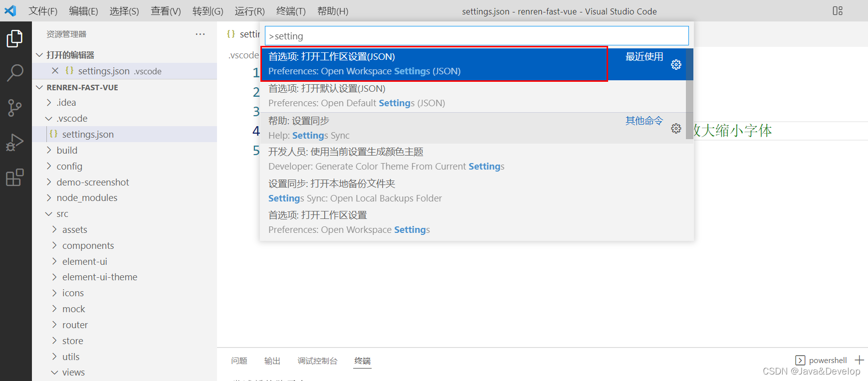Close settings.json in open editors
This screenshot has width=868, height=381.
55,71
